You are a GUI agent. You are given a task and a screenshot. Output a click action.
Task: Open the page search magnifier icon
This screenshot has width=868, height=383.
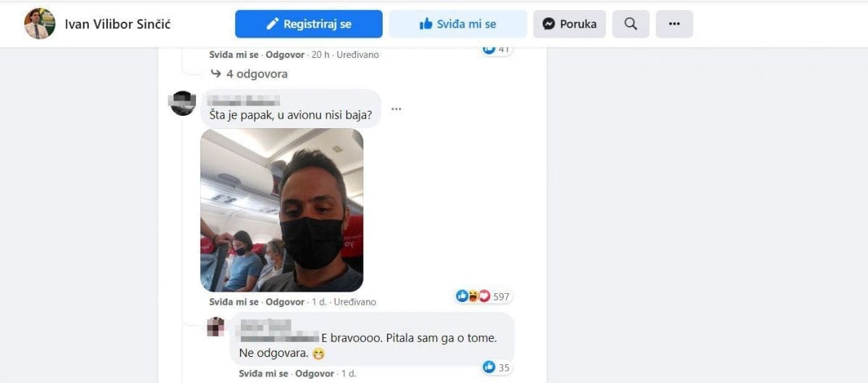[x=631, y=24]
